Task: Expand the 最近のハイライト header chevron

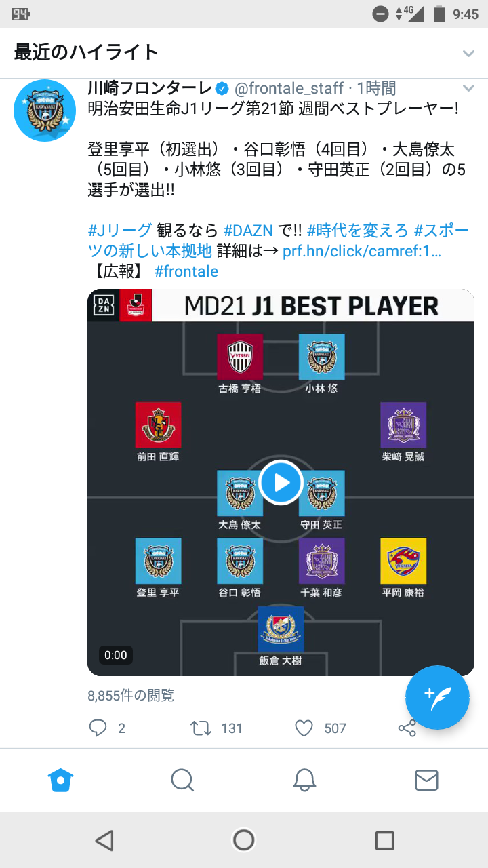Action: [468, 53]
